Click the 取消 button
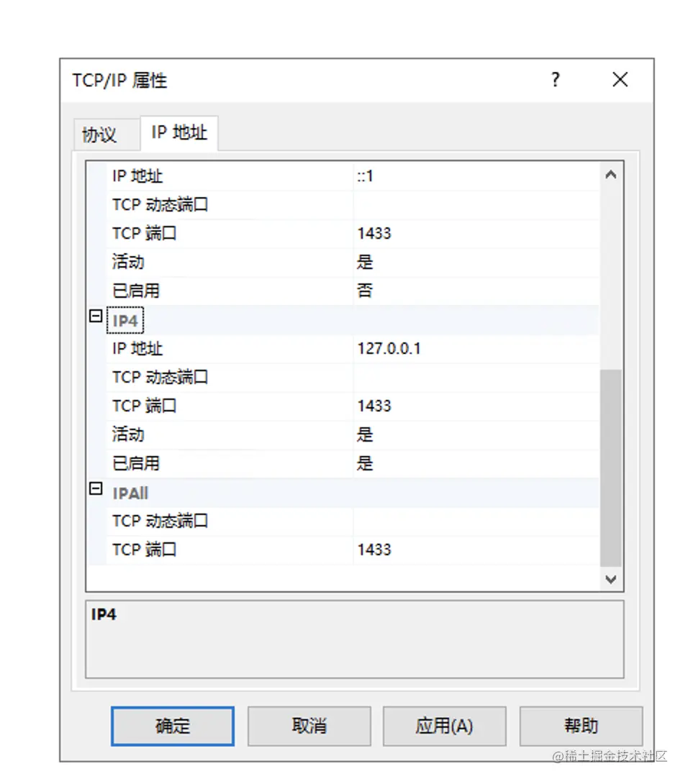The image size is (688, 784). pos(309,726)
